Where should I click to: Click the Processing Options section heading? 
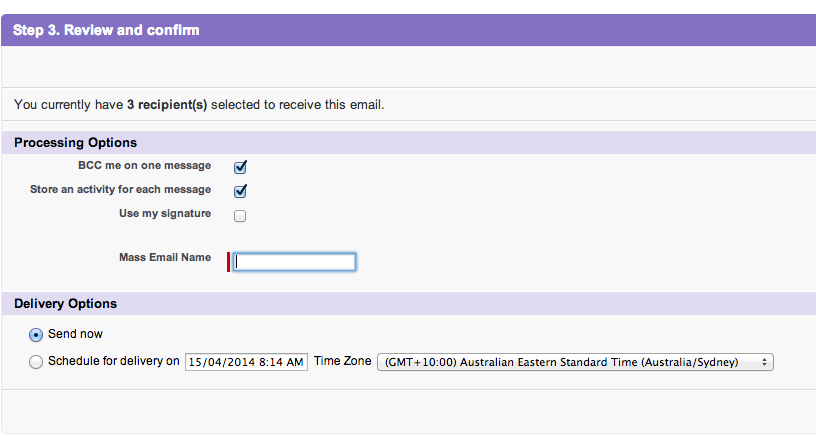click(x=76, y=143)
